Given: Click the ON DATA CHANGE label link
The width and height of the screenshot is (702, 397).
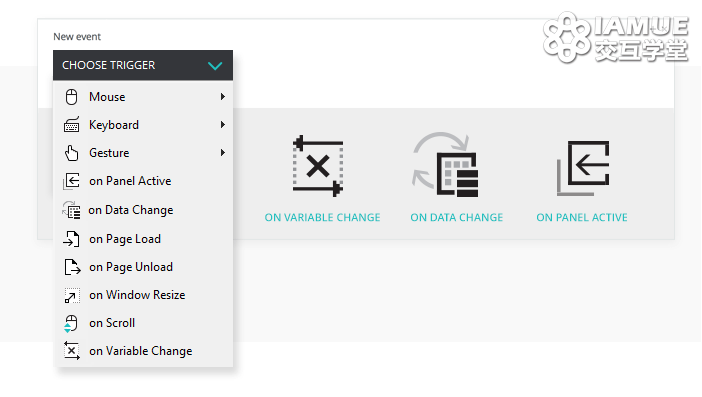Looking at the screenshot, I should click(x=457, y=218).
